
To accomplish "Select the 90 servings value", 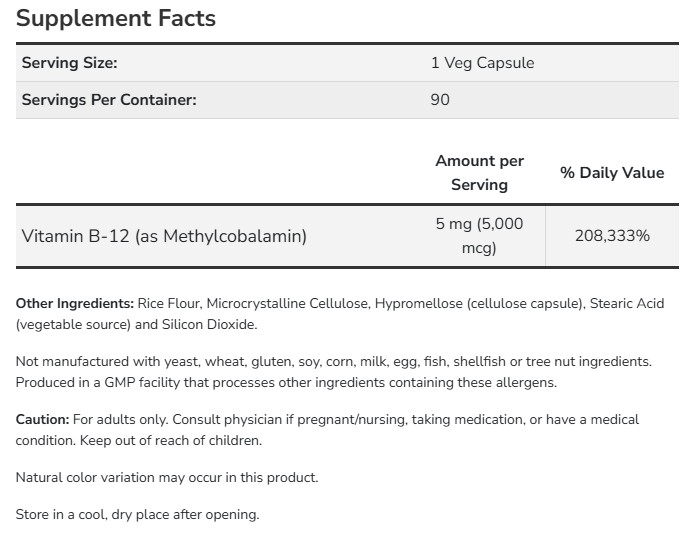I will 440,100.
